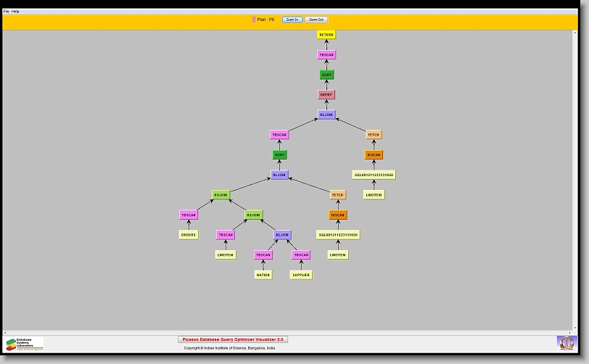589x364 pixels.
Task: Select the TBSCAN node above ORDERS
Action: [x=189, y=215]
